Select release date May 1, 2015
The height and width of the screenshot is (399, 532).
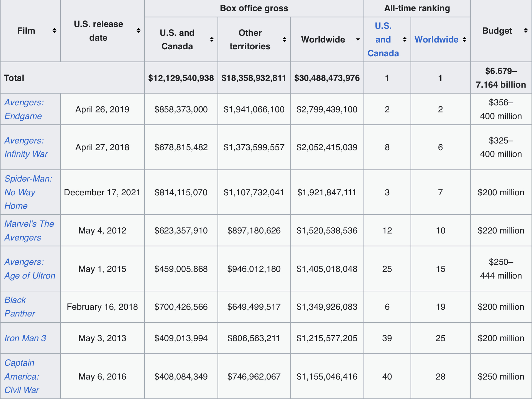click(102, 269)
